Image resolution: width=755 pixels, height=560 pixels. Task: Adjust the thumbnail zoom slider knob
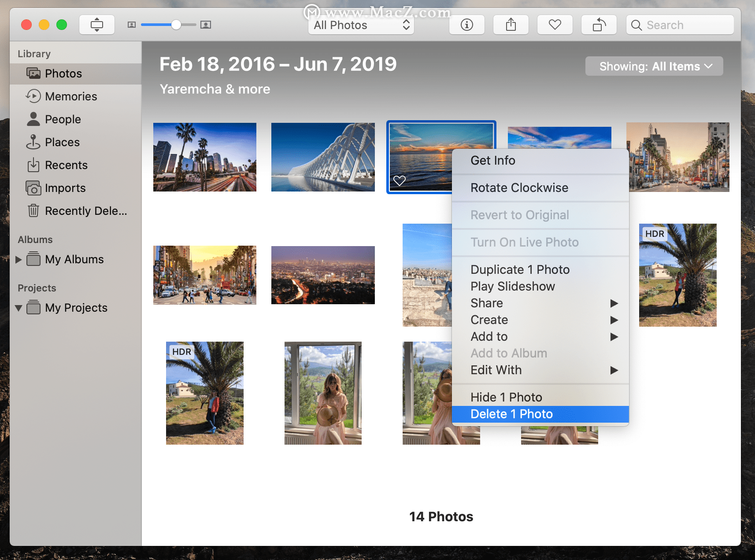point(176,25)
